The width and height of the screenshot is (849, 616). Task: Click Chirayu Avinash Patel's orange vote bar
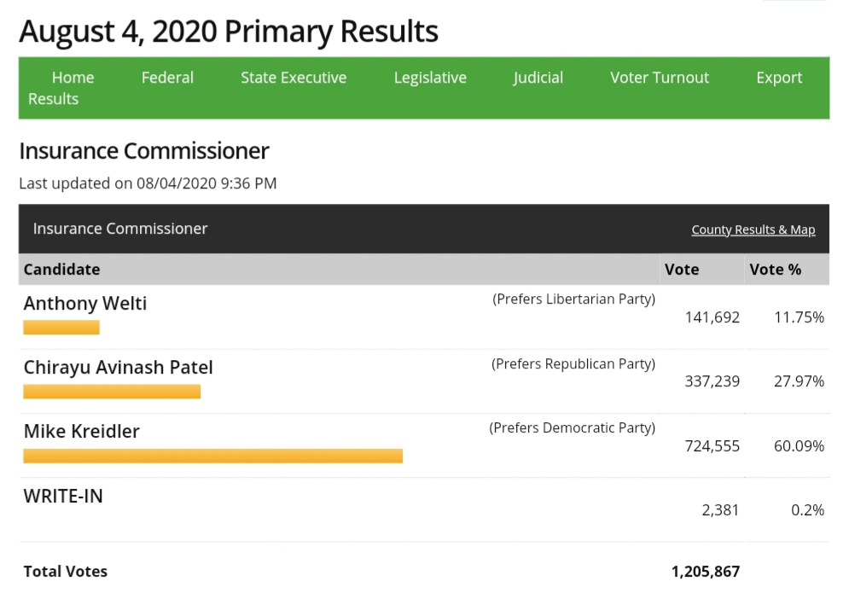coord(112,392)
